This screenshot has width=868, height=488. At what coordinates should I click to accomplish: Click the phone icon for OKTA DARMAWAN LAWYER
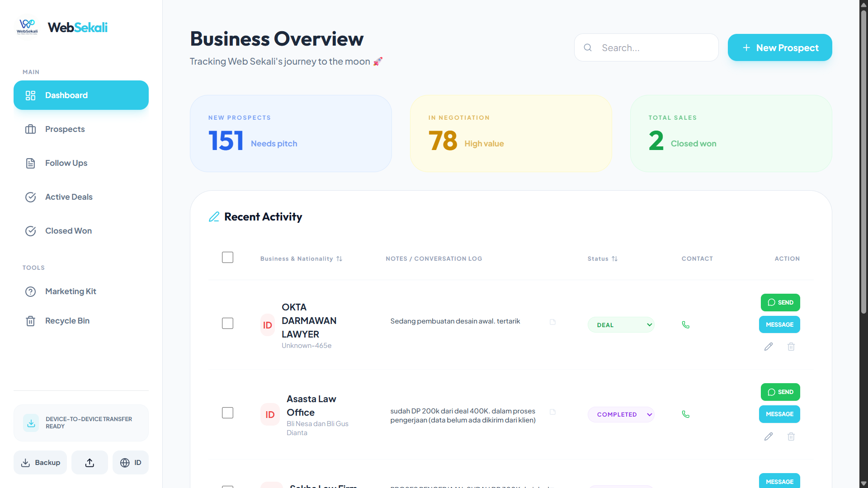coord(686,324)
